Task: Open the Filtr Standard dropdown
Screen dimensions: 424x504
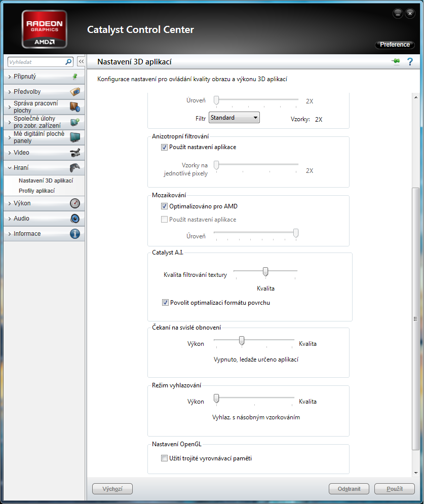Action: coord(234,118)
